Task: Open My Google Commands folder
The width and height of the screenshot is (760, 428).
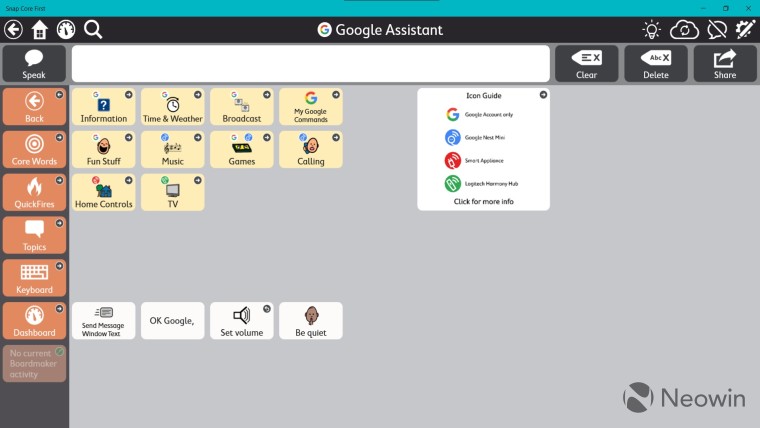Action: pyautogui.click(x=311, y=107)
